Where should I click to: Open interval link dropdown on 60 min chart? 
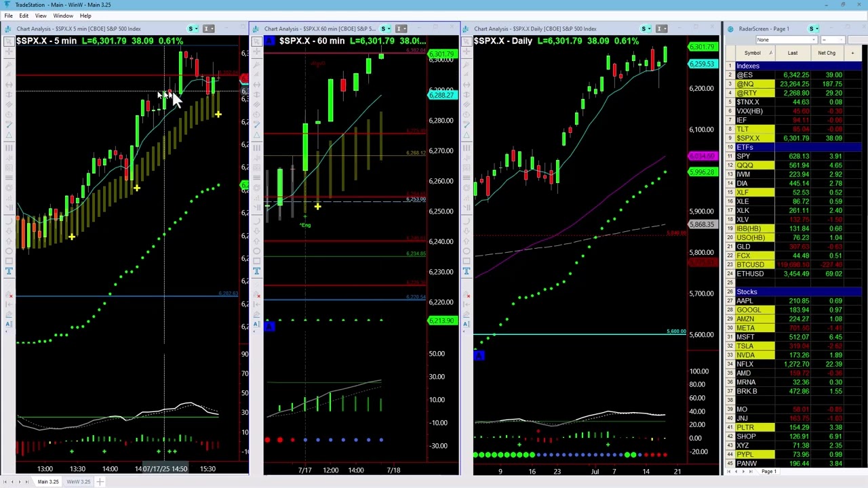[401, 28]
